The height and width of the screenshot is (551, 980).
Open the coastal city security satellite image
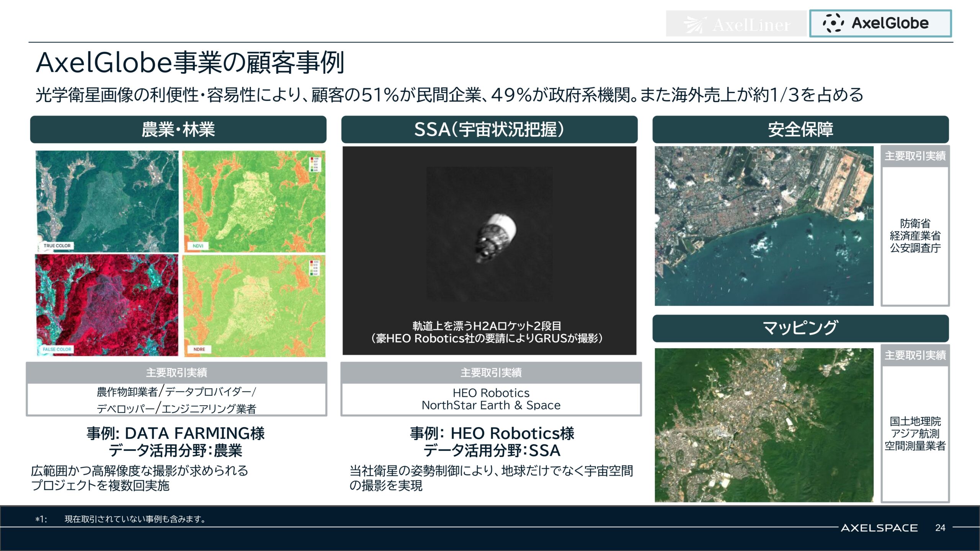[x=764, y=226]
